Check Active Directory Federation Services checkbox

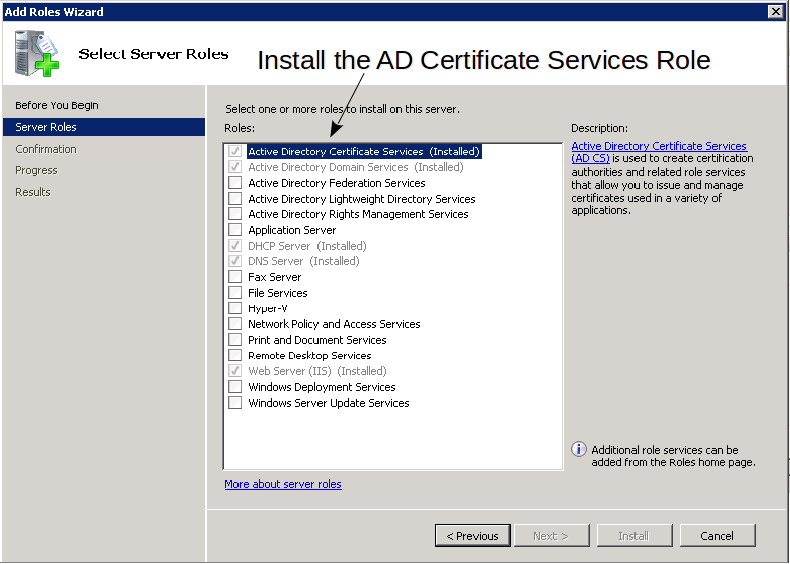click(x=235, y=183)
